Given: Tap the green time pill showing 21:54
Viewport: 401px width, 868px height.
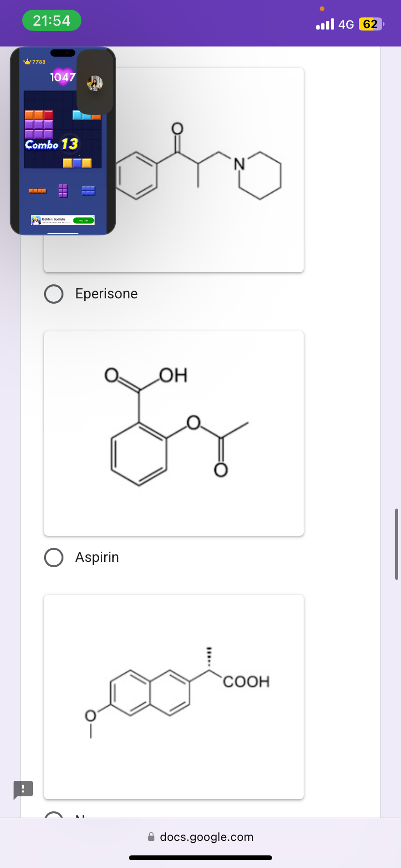Looking at the screenshot, I should coord(51,20).
